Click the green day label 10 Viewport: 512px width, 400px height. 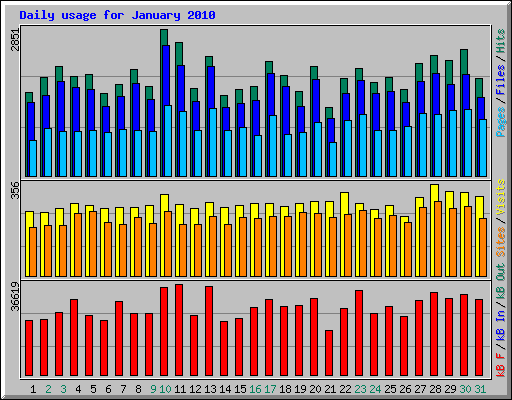(x=165, y=389)
